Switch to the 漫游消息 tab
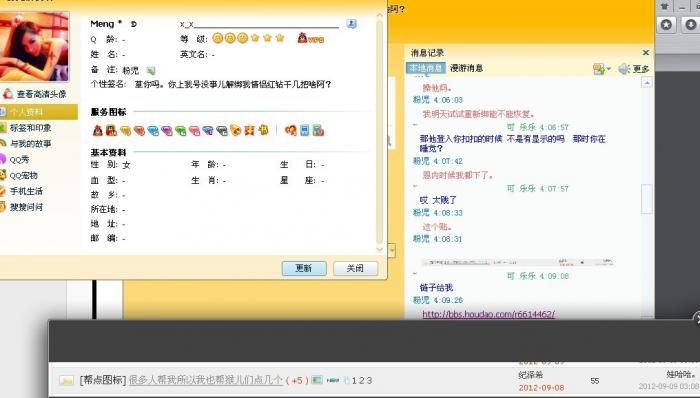This screenshot has height=398, width=700. click(467, 68)
